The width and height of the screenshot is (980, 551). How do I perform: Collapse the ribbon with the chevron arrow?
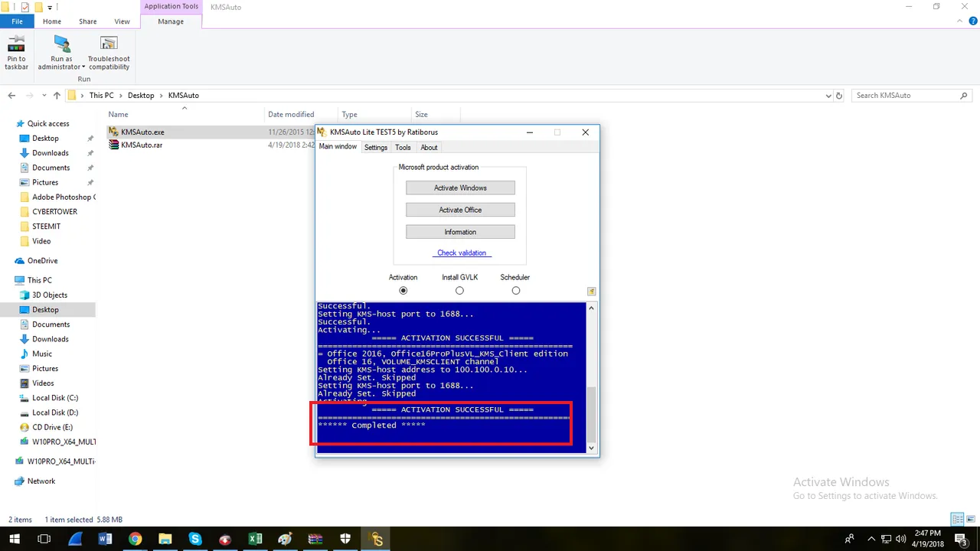962,21
